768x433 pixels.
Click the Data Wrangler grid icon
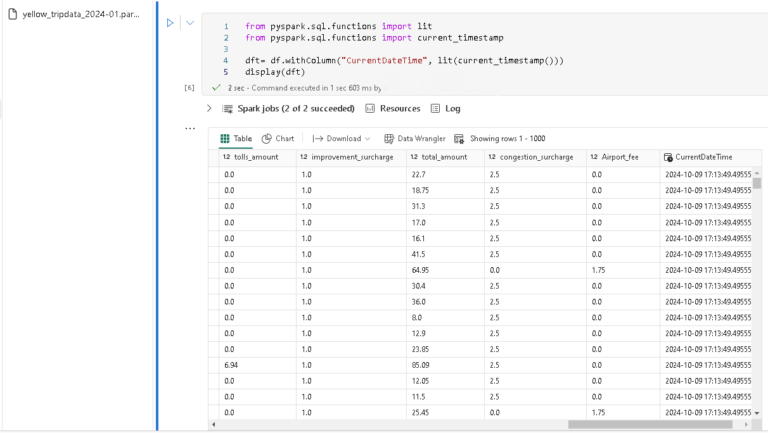point(389,139)
